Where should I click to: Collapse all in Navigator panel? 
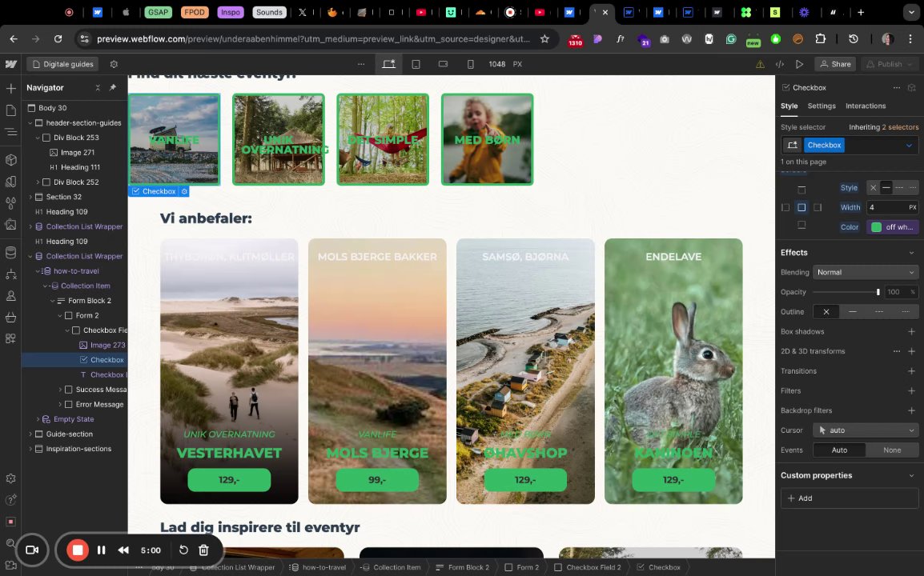click(98, 88)
